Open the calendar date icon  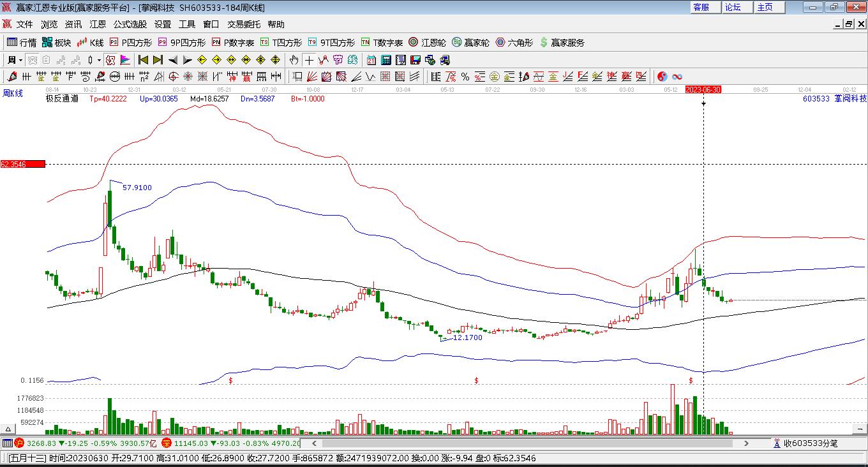point(371,60)
